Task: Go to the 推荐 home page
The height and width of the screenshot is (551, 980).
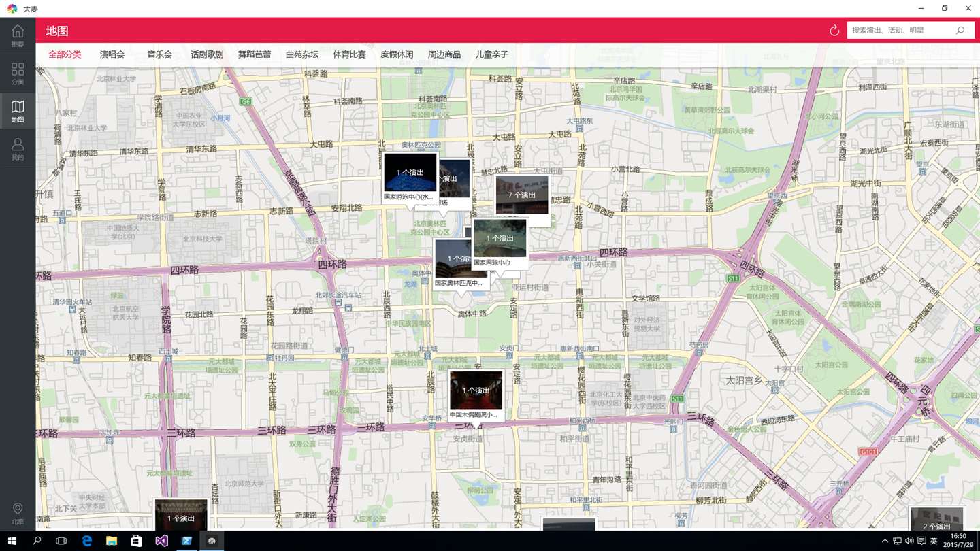Action: (x=18, y=35)
